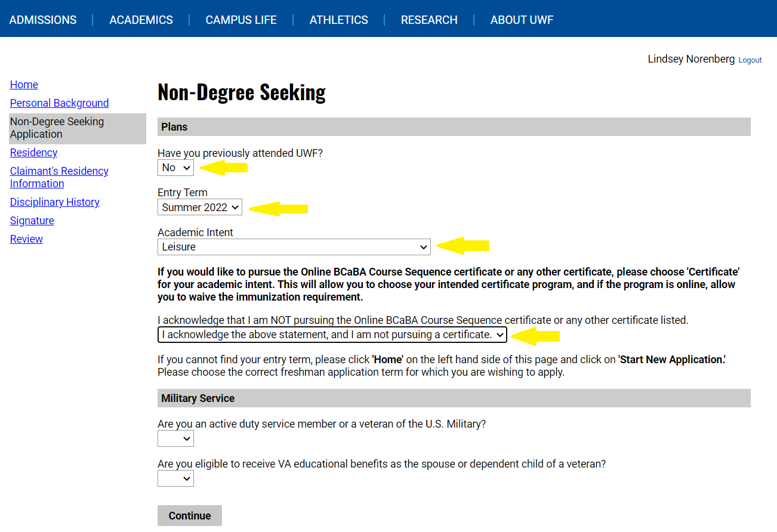Open About UWF in navigation
The image size is (777, 532).
[522, 20]
